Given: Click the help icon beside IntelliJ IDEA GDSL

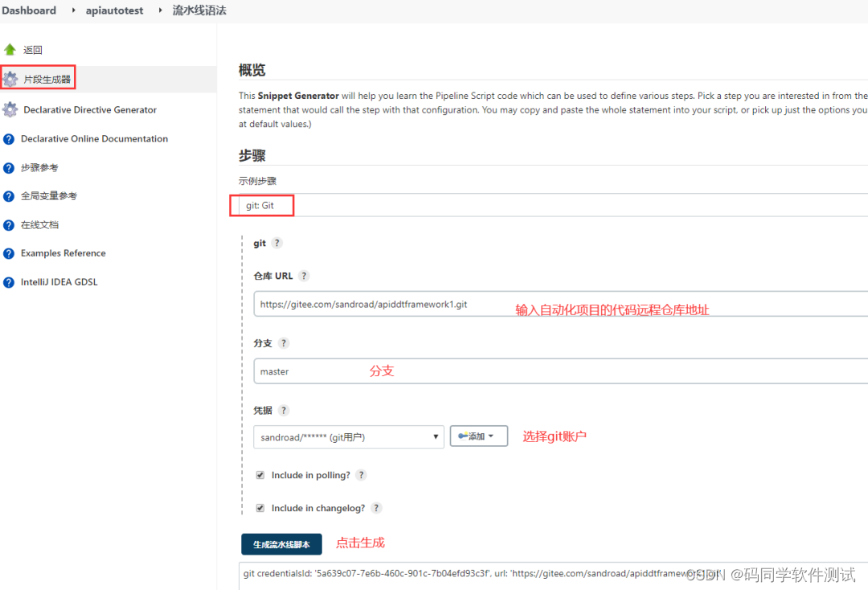Looking at the screenshot, I should point(9,282).
